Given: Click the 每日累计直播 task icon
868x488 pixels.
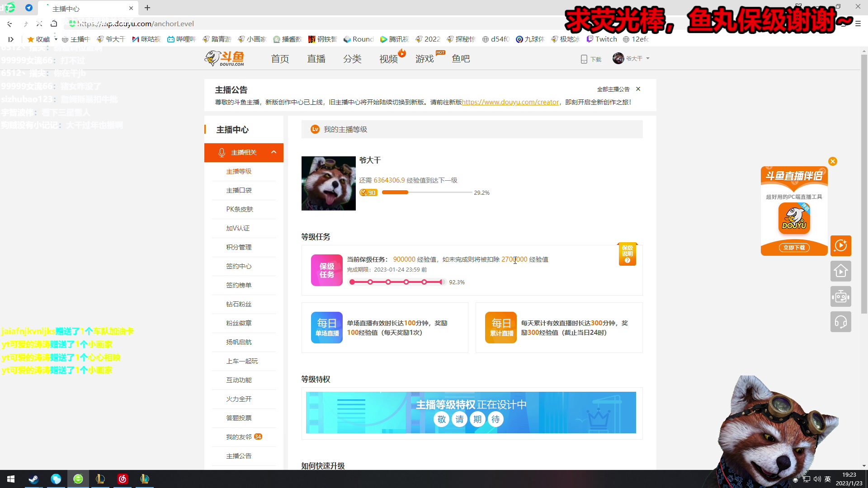Looking at the screenshot, I should (x=501, y=328).
